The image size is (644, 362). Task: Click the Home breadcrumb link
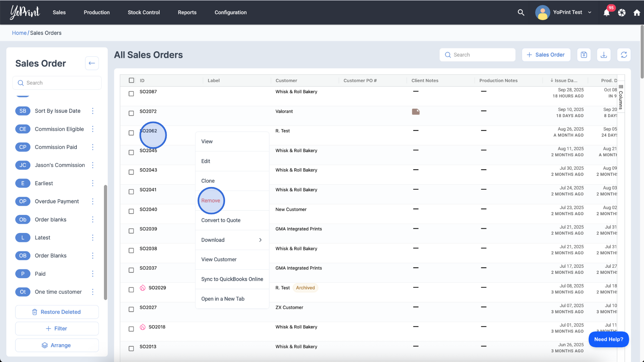click(19, 33)
